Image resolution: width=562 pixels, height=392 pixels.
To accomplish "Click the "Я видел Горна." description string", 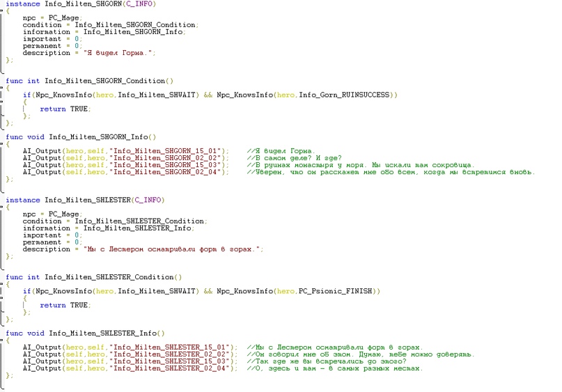I will tap(119, 53).
